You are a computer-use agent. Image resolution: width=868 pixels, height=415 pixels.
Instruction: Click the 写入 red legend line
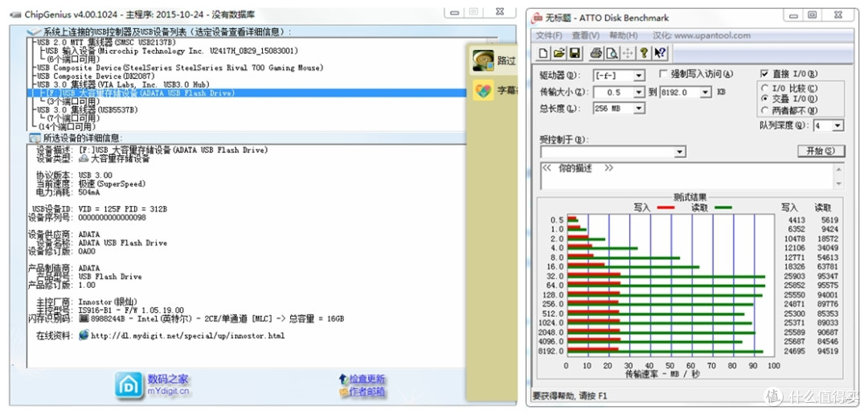(x=665, y=207)
